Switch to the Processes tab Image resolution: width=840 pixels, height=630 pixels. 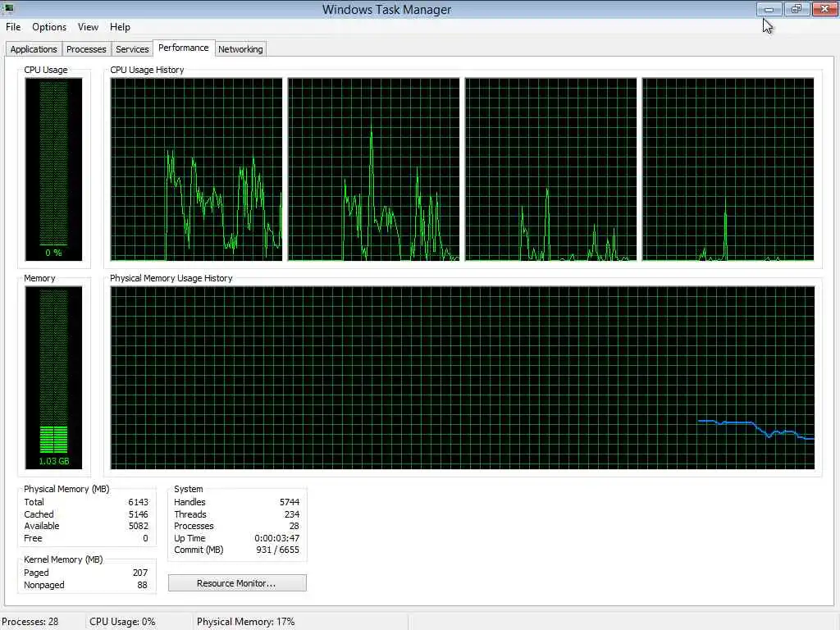pyautogui.click(x=86, y=49)
